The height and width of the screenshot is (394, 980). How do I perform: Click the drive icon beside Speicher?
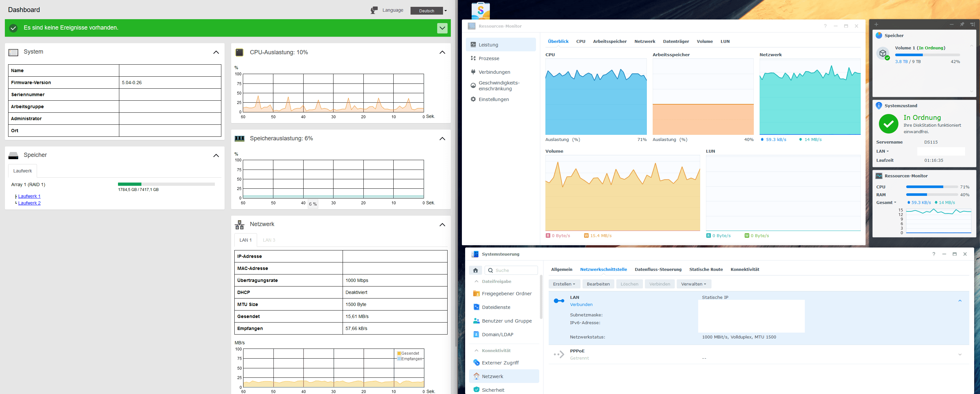point(13,156)
